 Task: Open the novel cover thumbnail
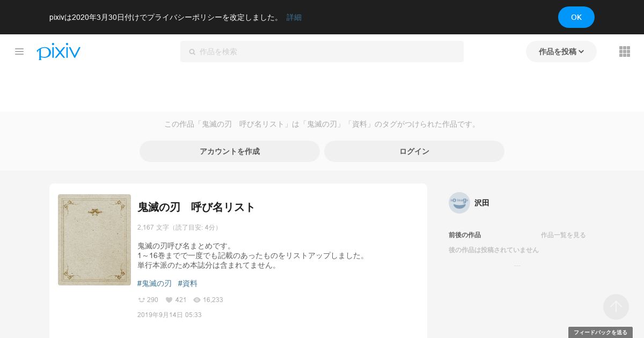click(x=94, y=240)
